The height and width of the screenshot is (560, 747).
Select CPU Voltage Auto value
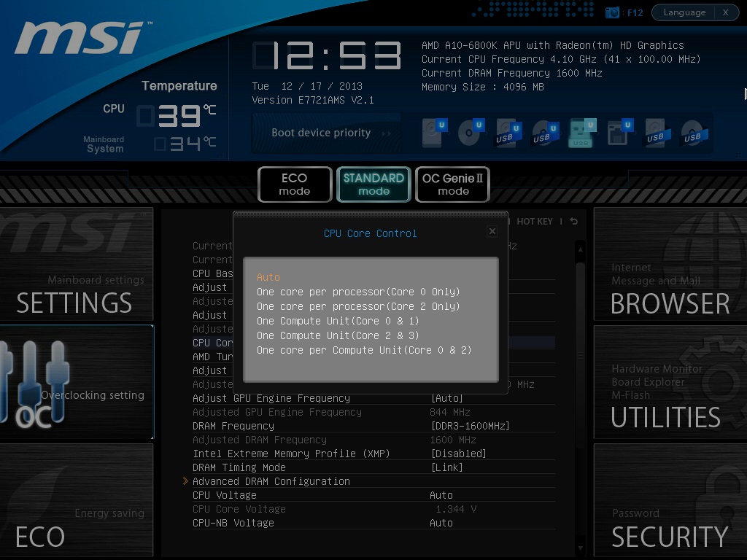[x=441, y=495]
